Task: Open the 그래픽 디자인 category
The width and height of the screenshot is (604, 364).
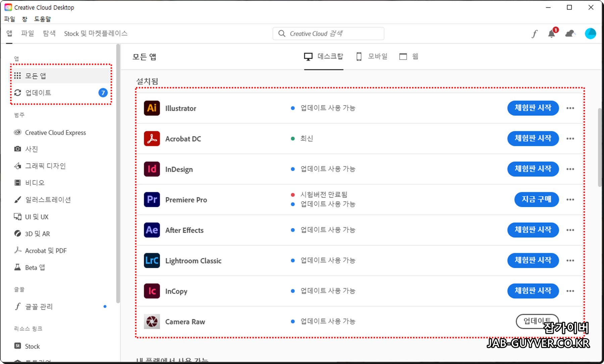Action: click(x=40, y=166)
